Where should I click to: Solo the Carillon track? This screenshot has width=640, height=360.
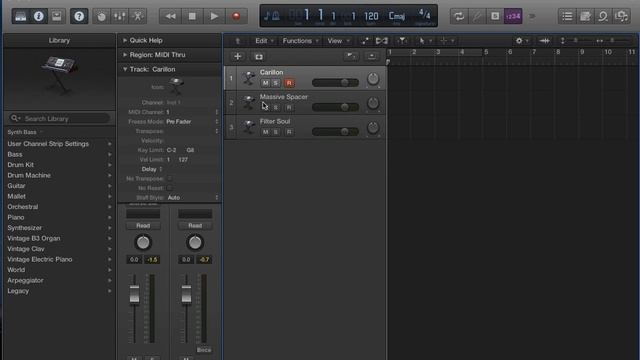point(276,83)
